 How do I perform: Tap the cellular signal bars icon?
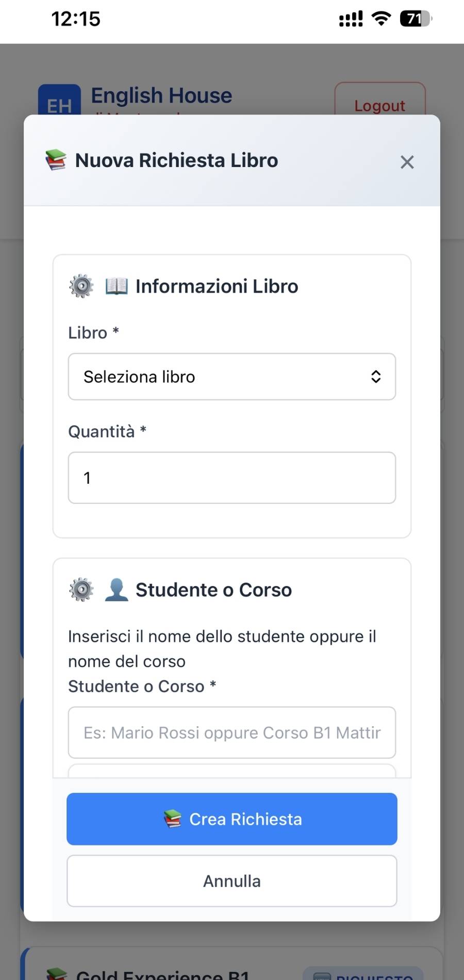tap(351, 19)
